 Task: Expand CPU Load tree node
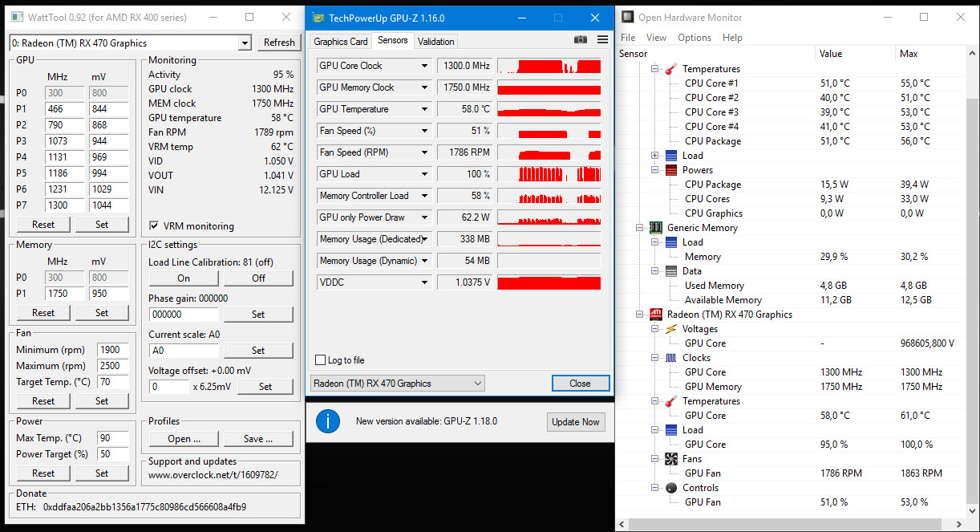tap(655, 156)
